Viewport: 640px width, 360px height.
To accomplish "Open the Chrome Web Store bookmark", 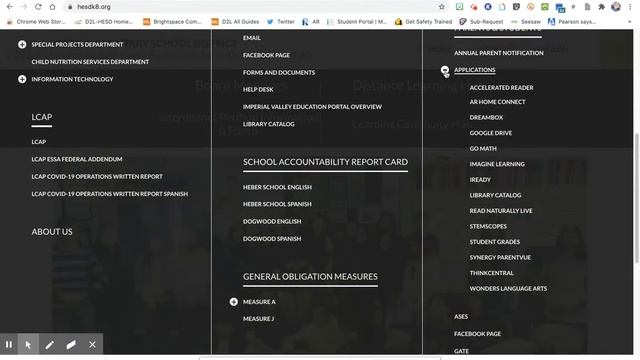I will click(x=36, y=22).
